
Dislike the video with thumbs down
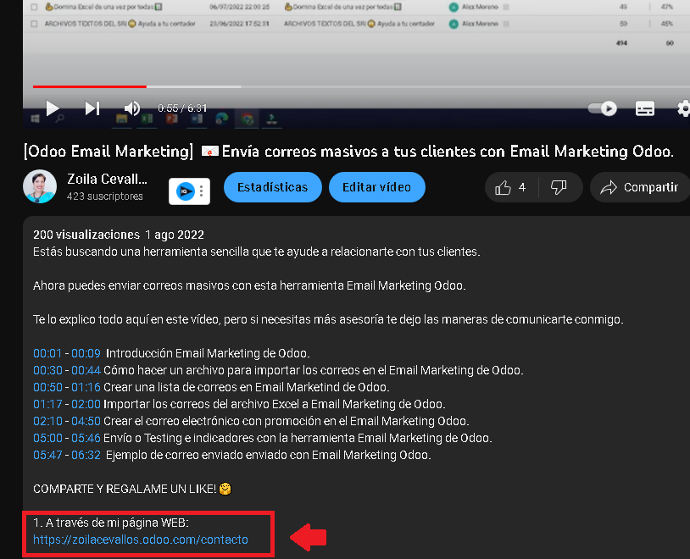coord(559,188)
